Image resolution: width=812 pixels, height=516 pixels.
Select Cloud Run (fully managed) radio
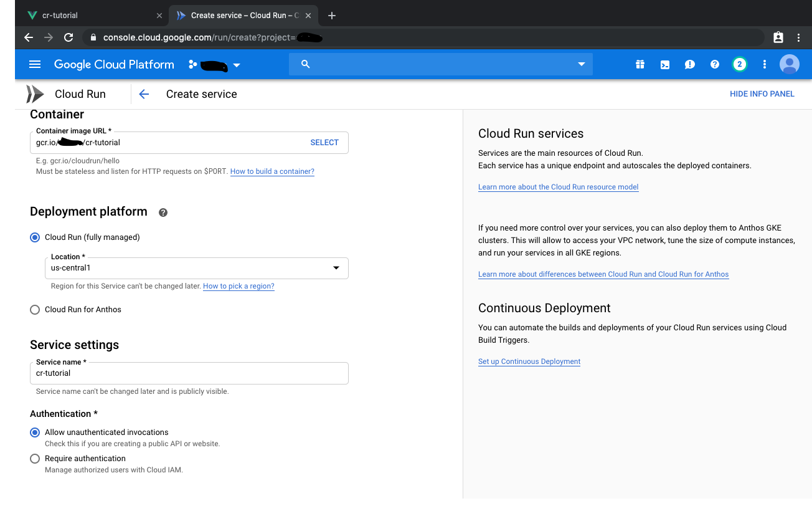click(x=35, y=237)
